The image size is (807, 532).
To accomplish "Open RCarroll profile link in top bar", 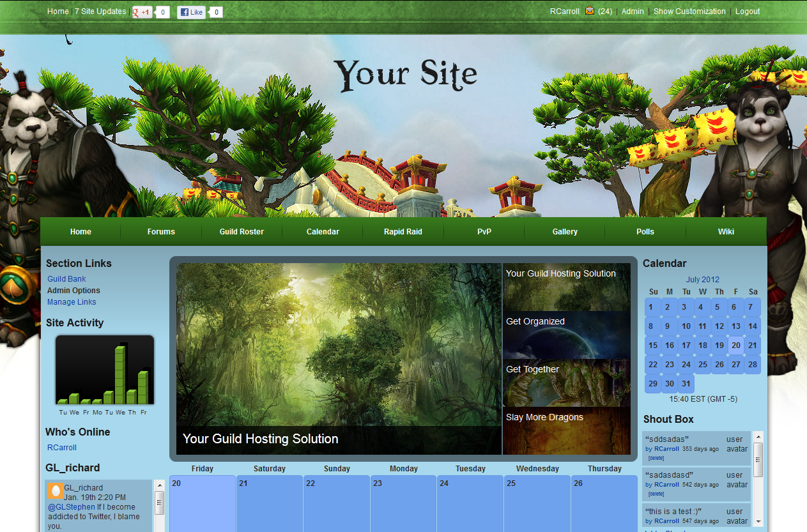I will (565, 11).
